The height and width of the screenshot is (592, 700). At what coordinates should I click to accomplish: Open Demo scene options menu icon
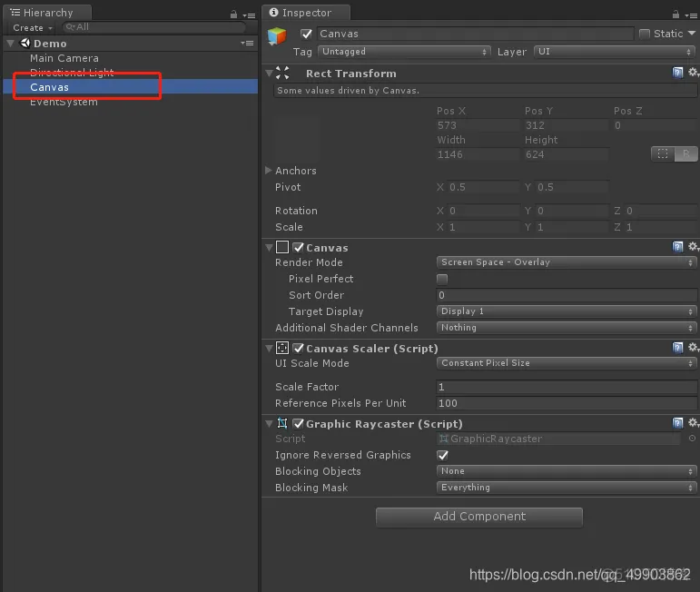pyautogui.click(x=247, y=44)
